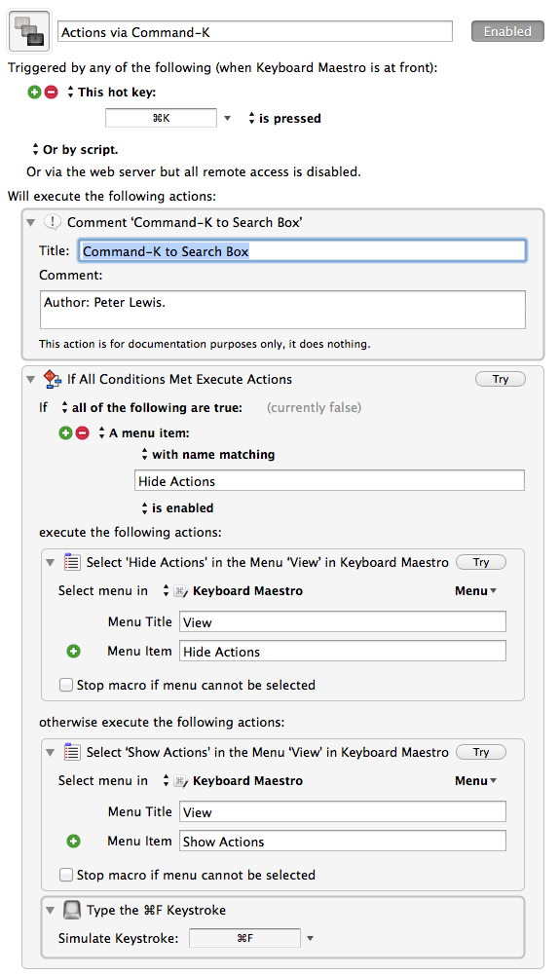Collapse the If All Conditions Met action
The width and height of the screenshot is (560, 975).
point(31,379)
